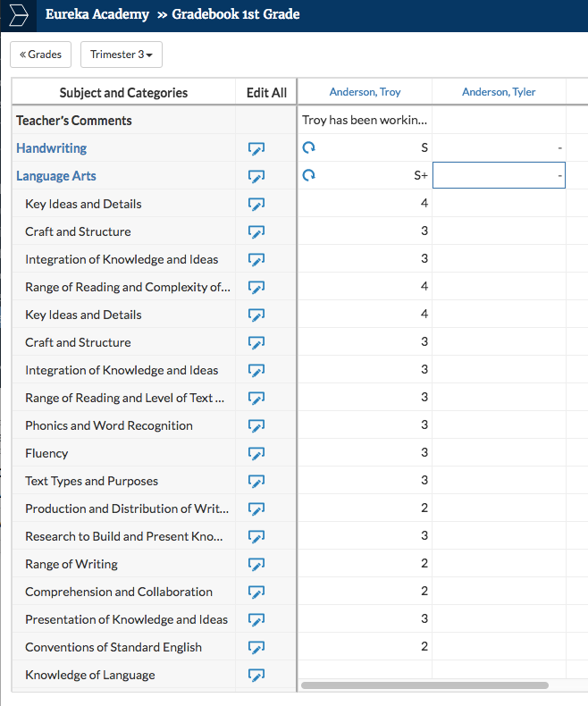588x706 pixels.
Task: Open Anderson, Troy student link
Action: click(x=365, y=92)
